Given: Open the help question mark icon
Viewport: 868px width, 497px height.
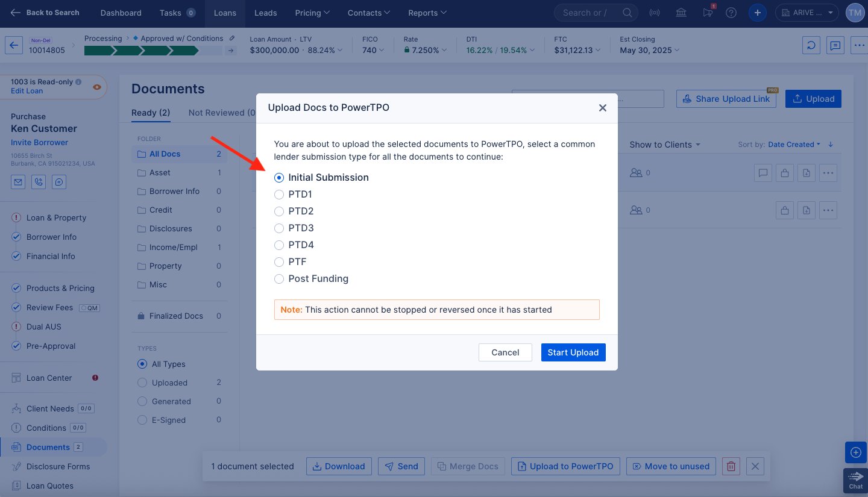Looking at the screenshot, I should point(731,13).
